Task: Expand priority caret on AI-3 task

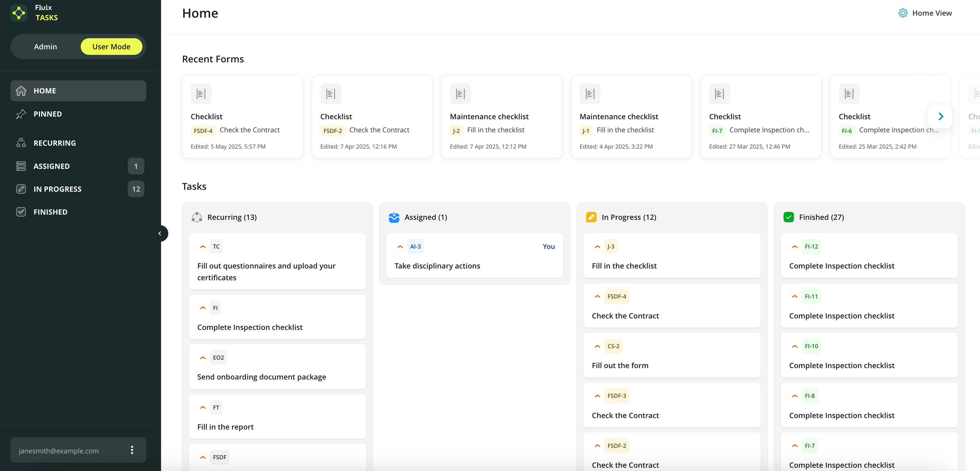Action: click(x=400, y=247)
